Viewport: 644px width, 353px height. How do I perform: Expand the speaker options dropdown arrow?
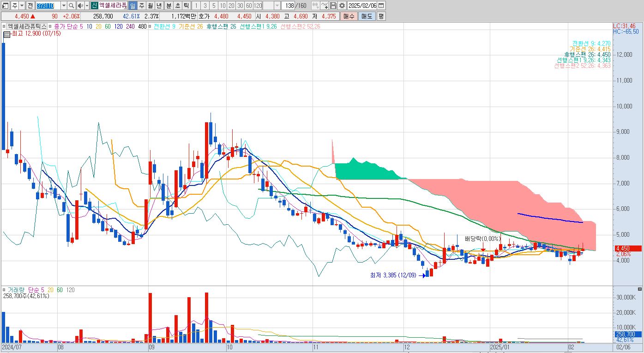87,6
